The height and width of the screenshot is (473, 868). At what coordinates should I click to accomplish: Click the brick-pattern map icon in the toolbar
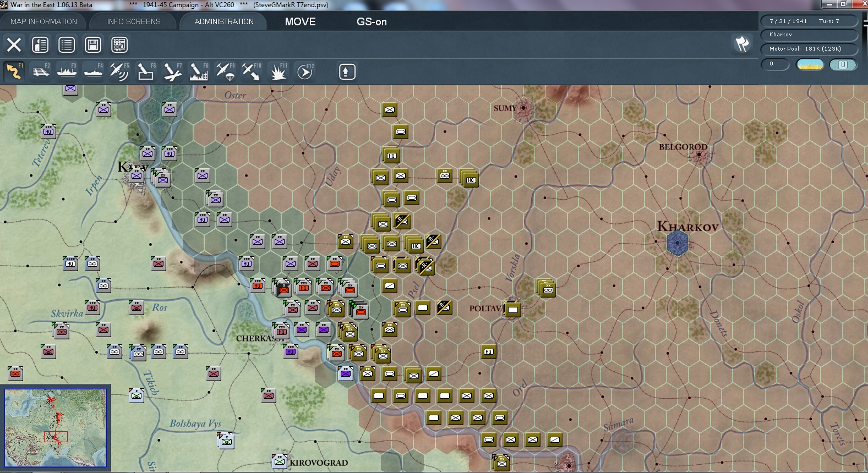click(119, 45)
